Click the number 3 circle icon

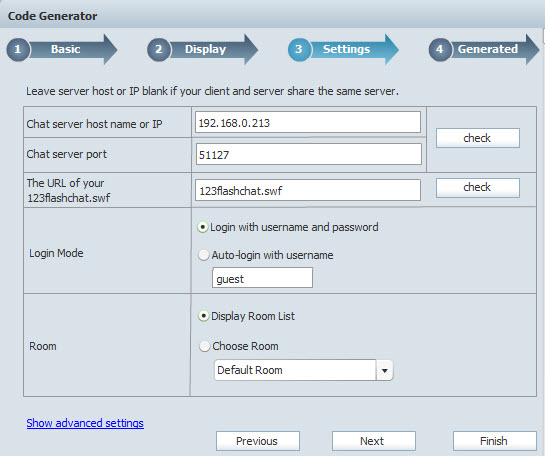tap(299, 49)
